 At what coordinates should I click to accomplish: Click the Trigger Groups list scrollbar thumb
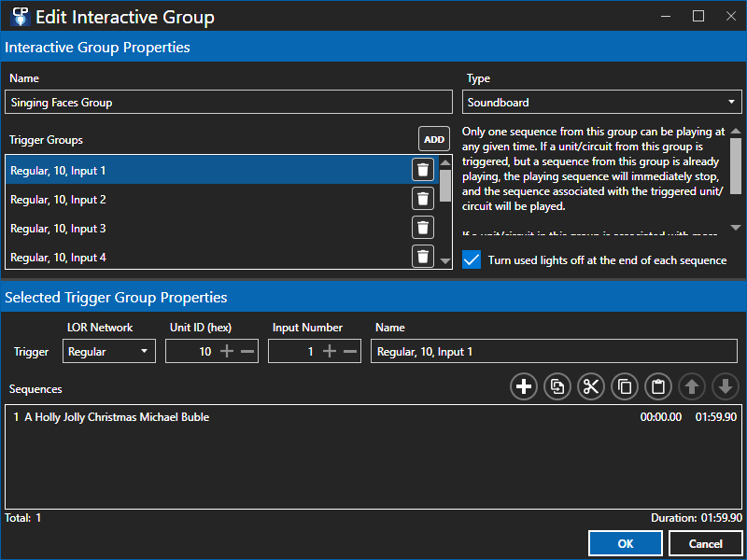click(445, 185)
